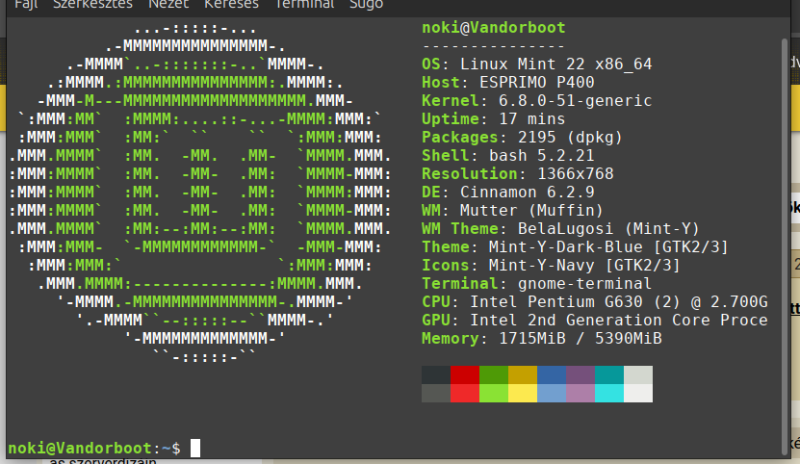Click the 'Resolution: 1366x768' line

click(x=517, y=174)
